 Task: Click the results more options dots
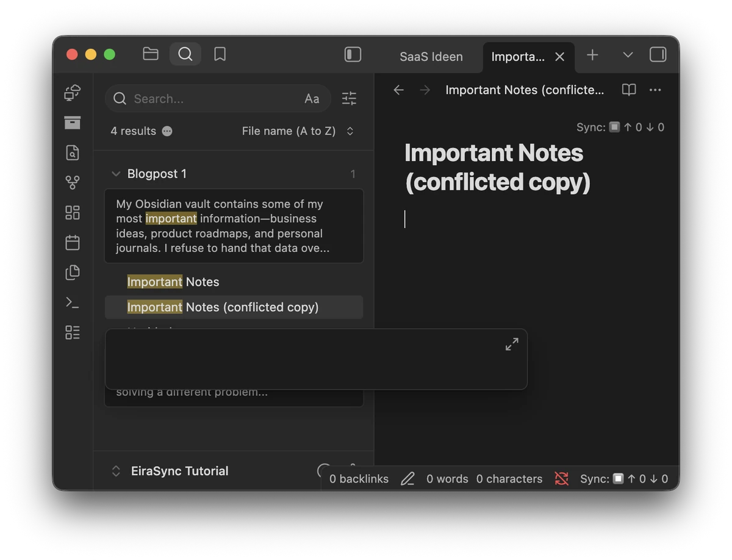[x=167, y=131]
